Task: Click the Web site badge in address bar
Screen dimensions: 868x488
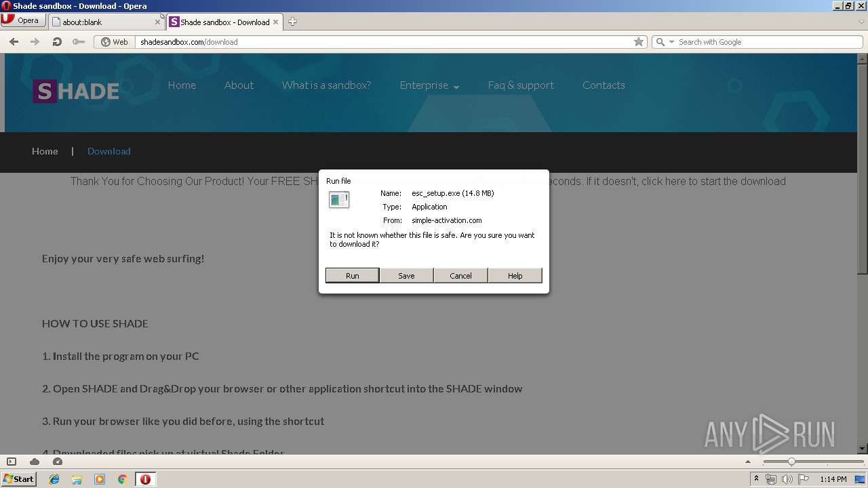Action: point(115,41)
